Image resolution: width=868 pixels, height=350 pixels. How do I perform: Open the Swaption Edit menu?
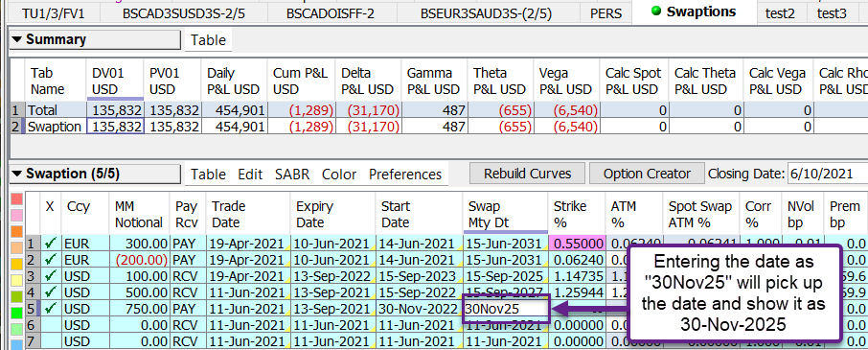pos(250,175)
